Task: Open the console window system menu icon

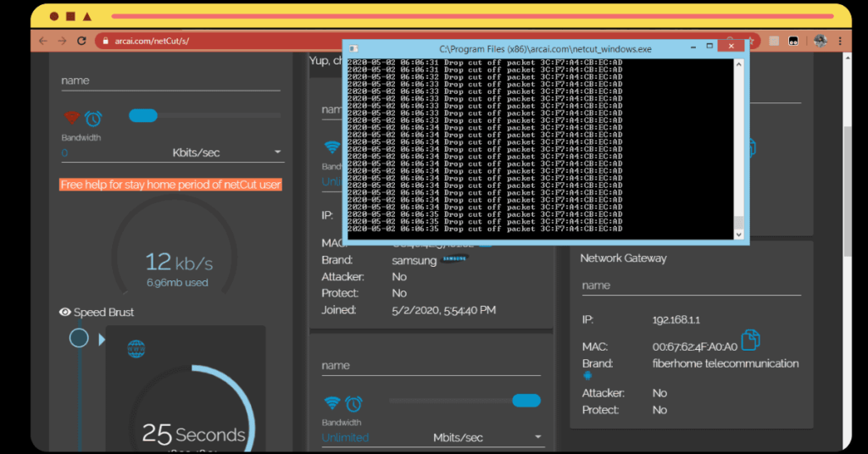Action: [353, 48]
